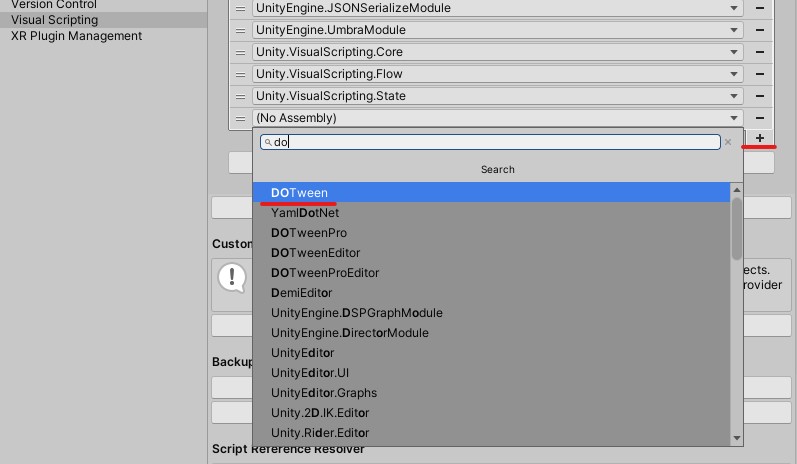Select Unity.2D.IK.Editor entry
The height and width of the screenshot is (464, 797).
(492, 413)
